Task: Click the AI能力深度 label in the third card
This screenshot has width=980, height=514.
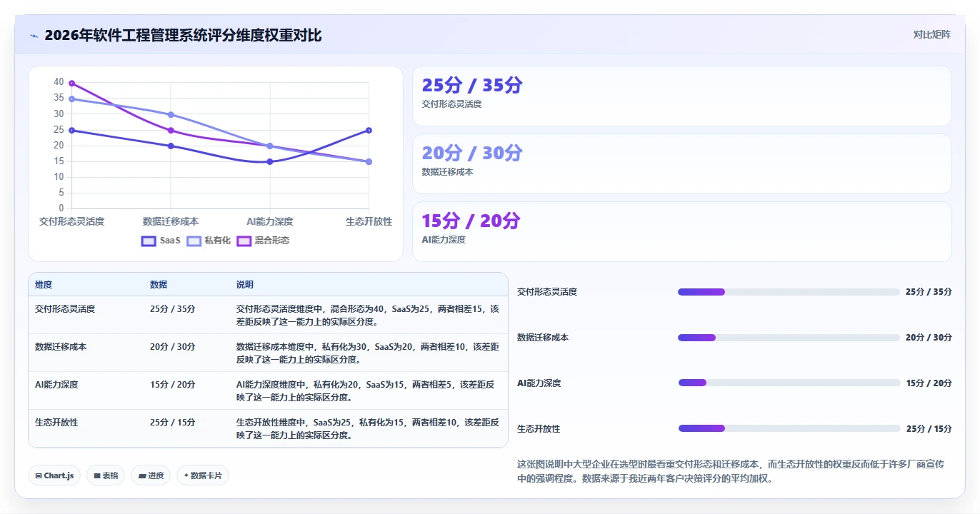Action: [444, 240]
